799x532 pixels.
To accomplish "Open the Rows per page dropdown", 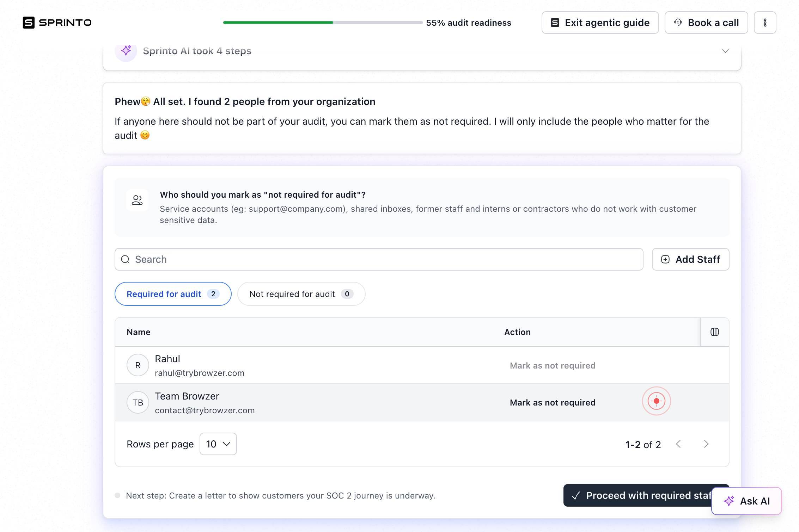I will [x=218, y=444].
